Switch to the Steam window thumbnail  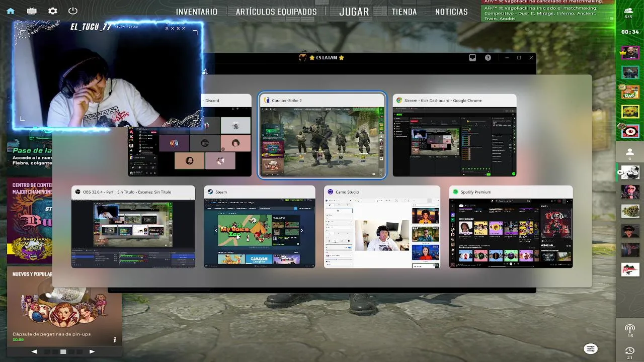click(260, 227)
